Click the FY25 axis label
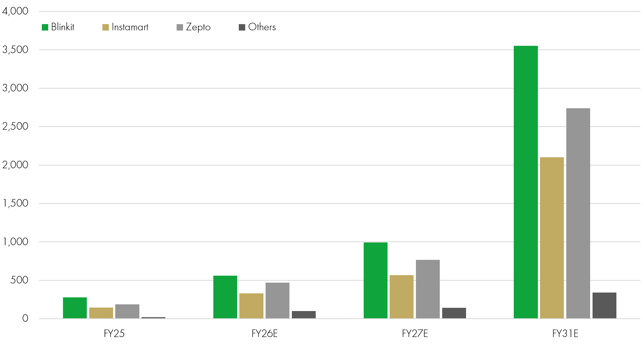This screenshot has width=644, height=348. point(114,334)
